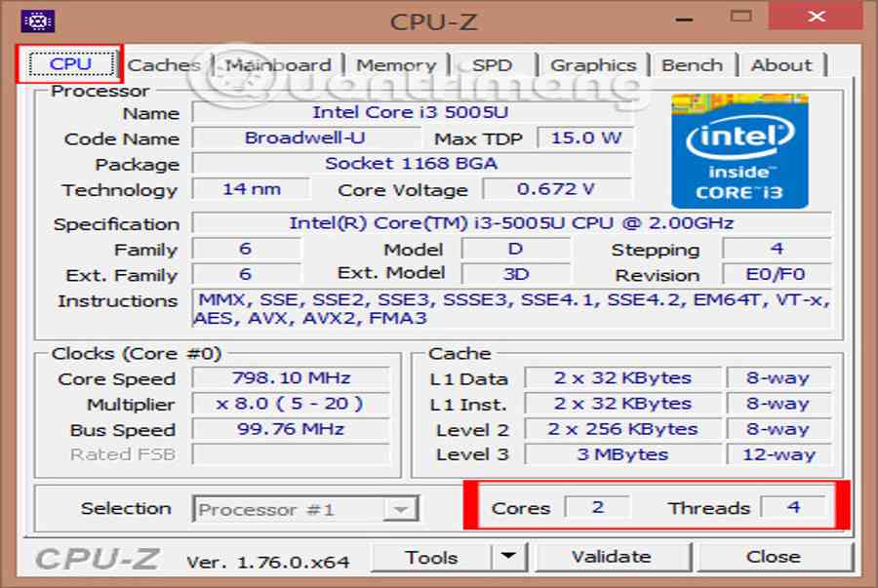Click the Ext. Model value 3D
Screen dimensions: 878x588
516,274
